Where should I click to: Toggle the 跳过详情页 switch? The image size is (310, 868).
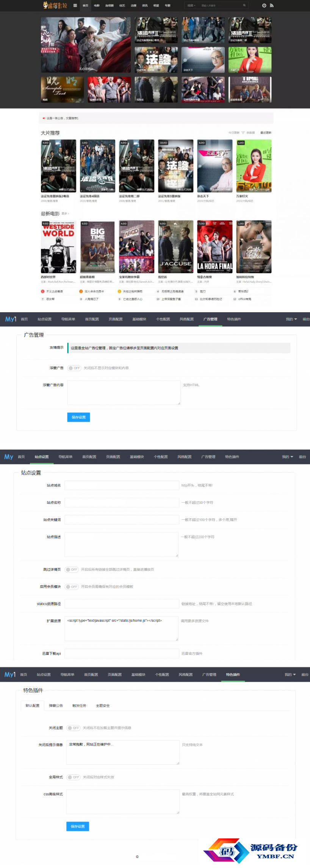72,569
